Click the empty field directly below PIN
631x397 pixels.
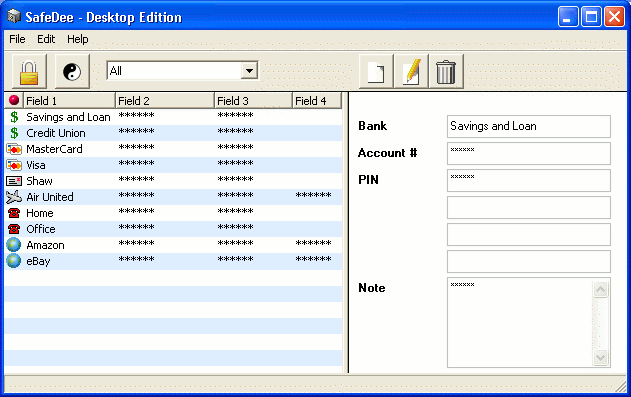click(x=529, y=208)
